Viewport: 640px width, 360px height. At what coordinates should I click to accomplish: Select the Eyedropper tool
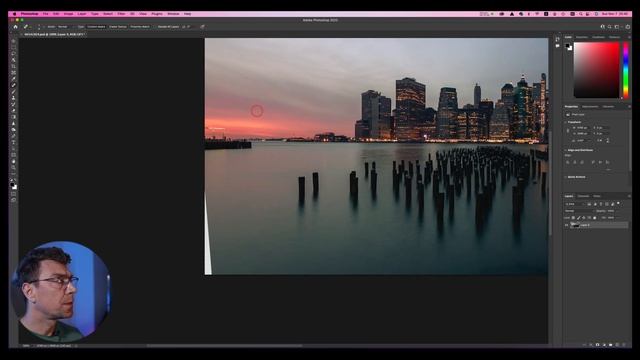click(13, 79)
